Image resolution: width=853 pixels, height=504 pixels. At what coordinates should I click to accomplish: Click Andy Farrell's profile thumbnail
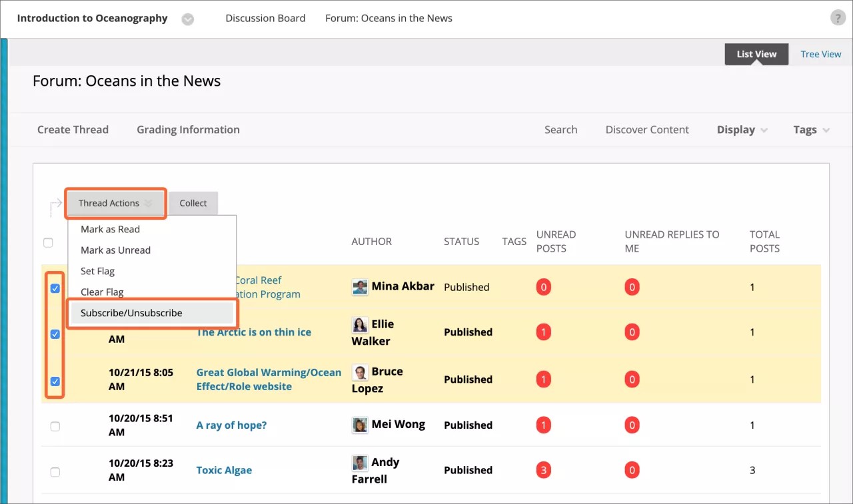360,463
